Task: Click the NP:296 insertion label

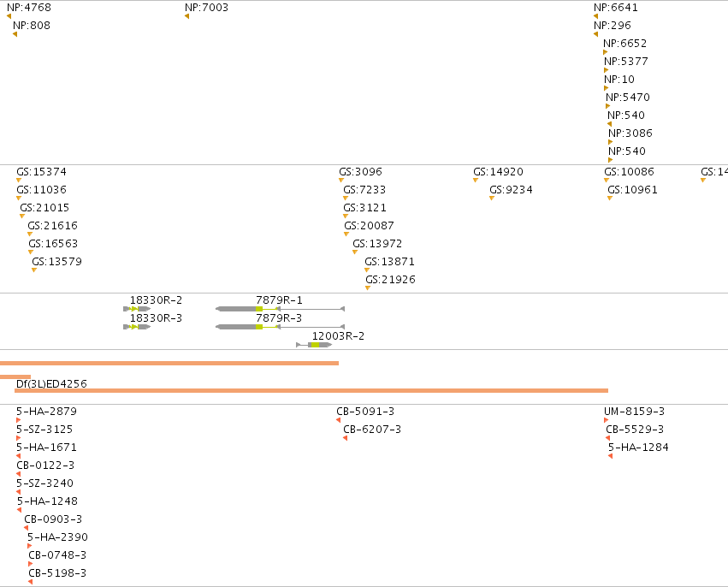Action: pyautogui.click(x=613, y=26)
